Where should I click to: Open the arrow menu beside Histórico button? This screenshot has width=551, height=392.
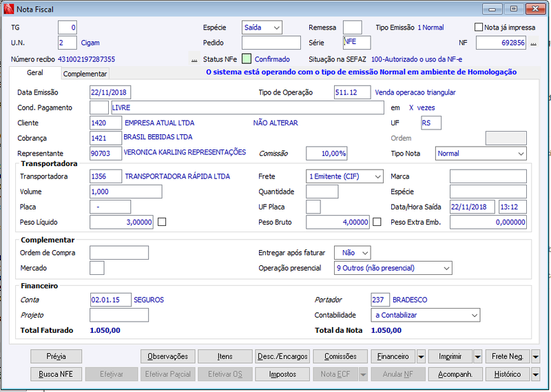pyautogui.click(x=535, y=374)
